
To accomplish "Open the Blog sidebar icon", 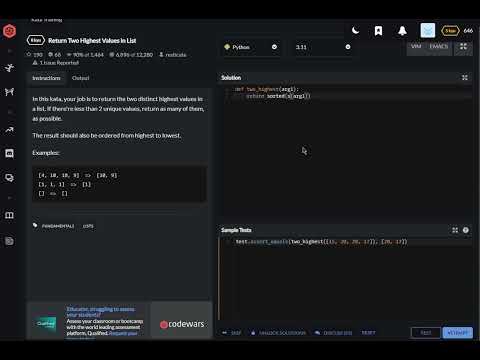I will 9,241.
